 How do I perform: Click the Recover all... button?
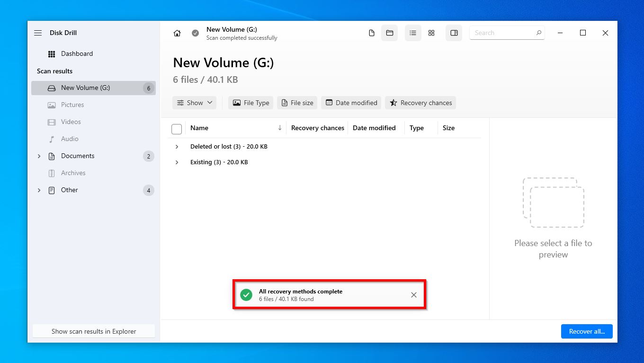(x=587, y=331)
